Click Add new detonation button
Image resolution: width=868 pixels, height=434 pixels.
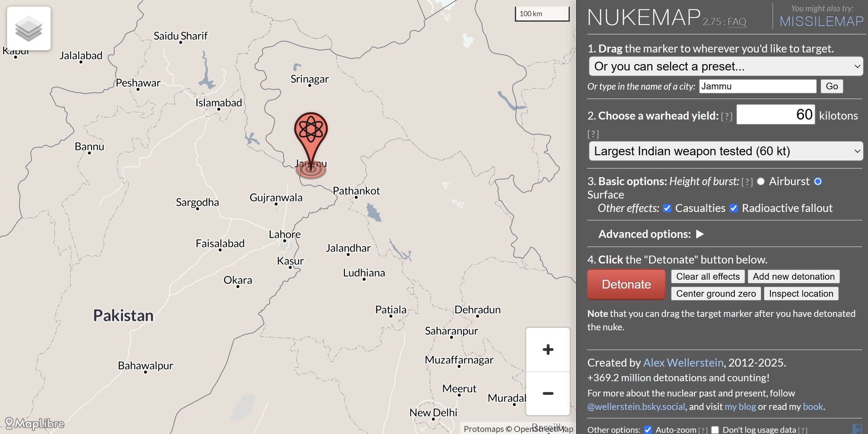793,277
